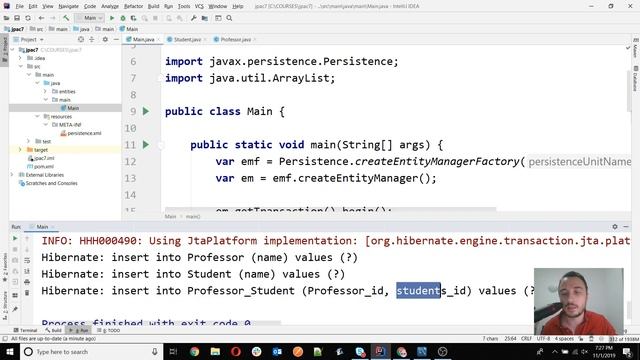Open Windows Start menu

[10, 351]
